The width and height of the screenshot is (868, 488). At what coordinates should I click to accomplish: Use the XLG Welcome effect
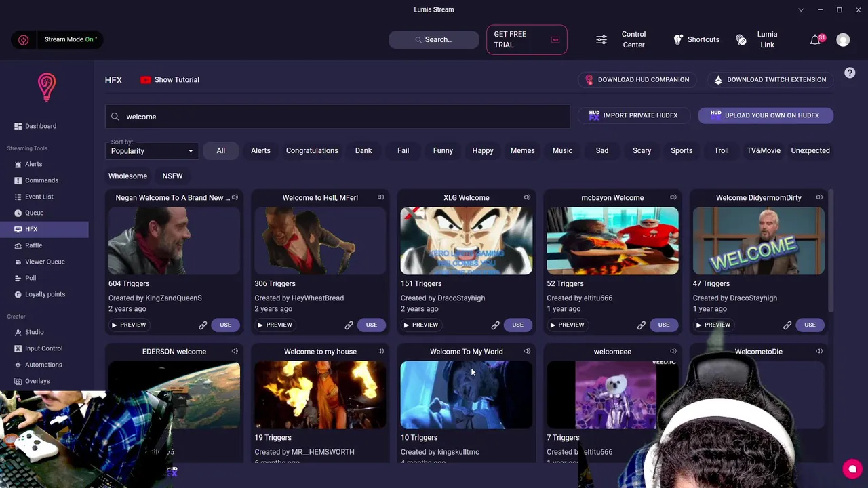[x=517, y=325]
